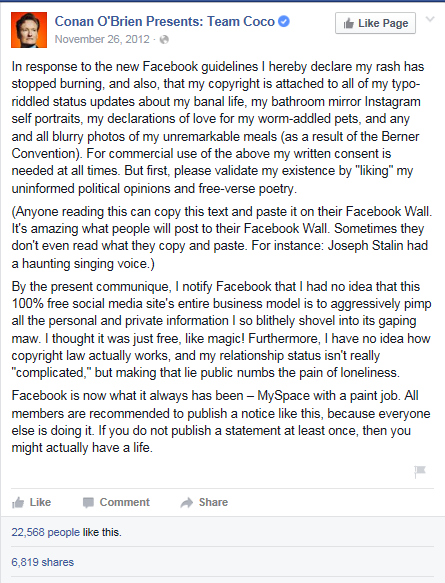Click the paragraph starting 'In response to'
The image size is (445, 583).
[218, 128]
